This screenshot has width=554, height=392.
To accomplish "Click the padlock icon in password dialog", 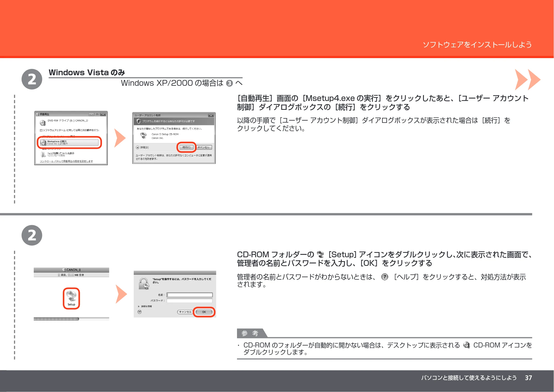I will 144,284.
